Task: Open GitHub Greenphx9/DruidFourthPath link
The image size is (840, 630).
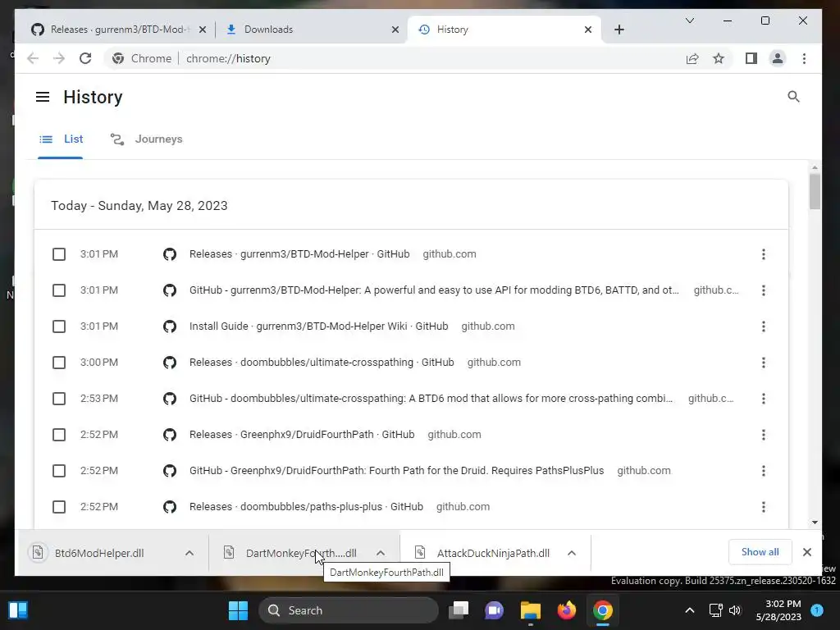Action: pyautogui.click(x=396, y=471)
